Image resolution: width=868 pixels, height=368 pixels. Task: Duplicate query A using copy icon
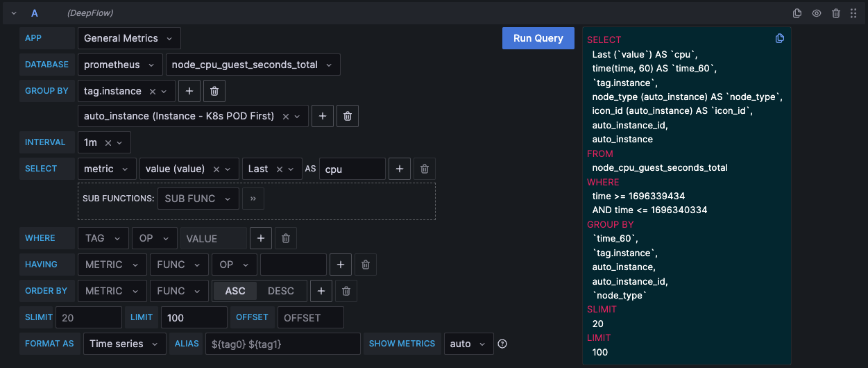point(797,13)
